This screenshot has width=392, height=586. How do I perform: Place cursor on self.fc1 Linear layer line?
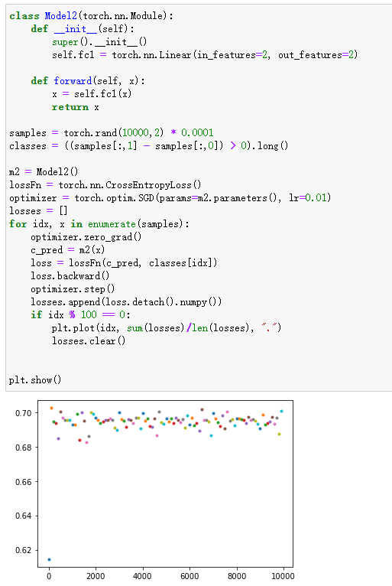(205, 55)
